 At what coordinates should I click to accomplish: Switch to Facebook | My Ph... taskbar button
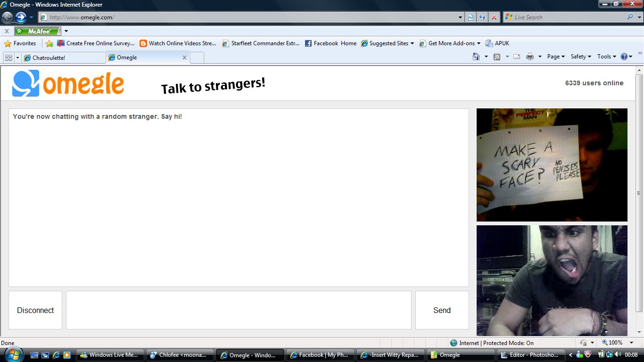coord(321,355)
